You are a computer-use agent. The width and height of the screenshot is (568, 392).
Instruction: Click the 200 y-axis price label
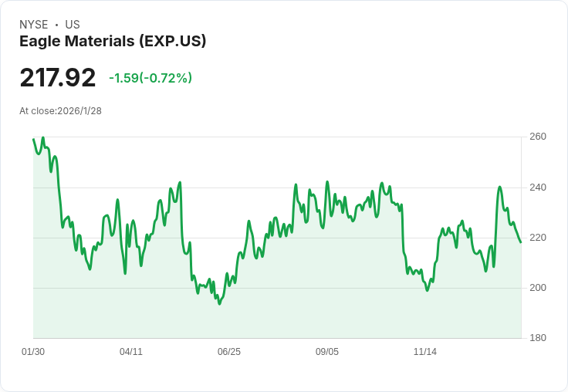[538, 288]
